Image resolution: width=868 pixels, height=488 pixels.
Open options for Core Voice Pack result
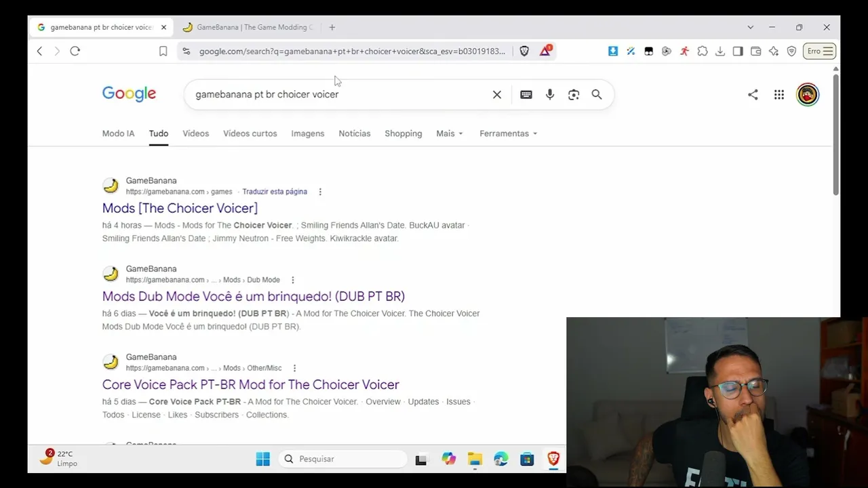[294, 368]
